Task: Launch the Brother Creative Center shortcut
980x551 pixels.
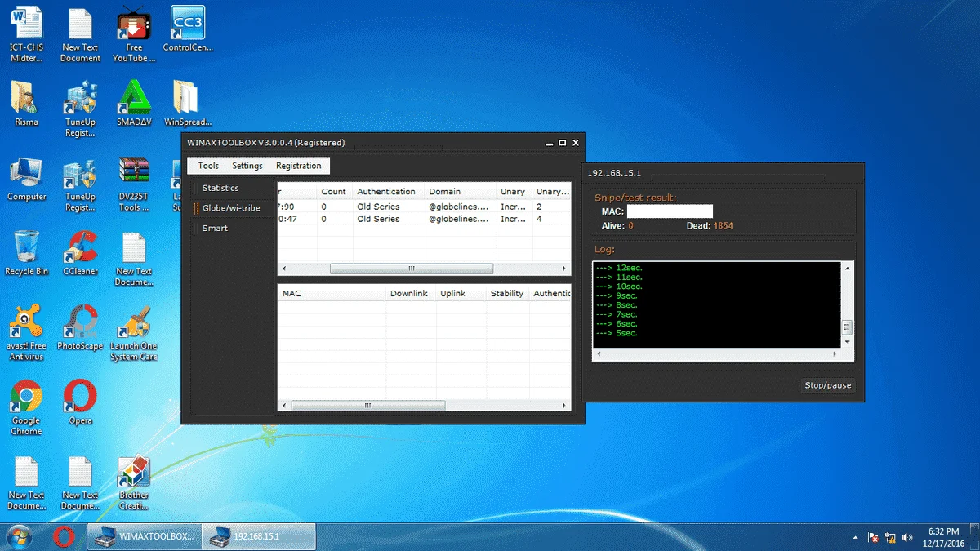Action: (134, 483)
